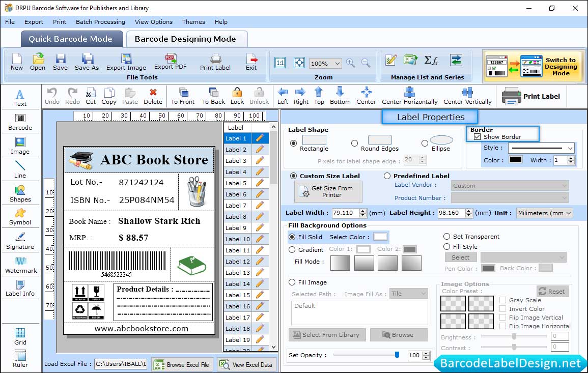Click the zoom in magnifier
The height and width of the screenshot is (373, 588).
351,63
